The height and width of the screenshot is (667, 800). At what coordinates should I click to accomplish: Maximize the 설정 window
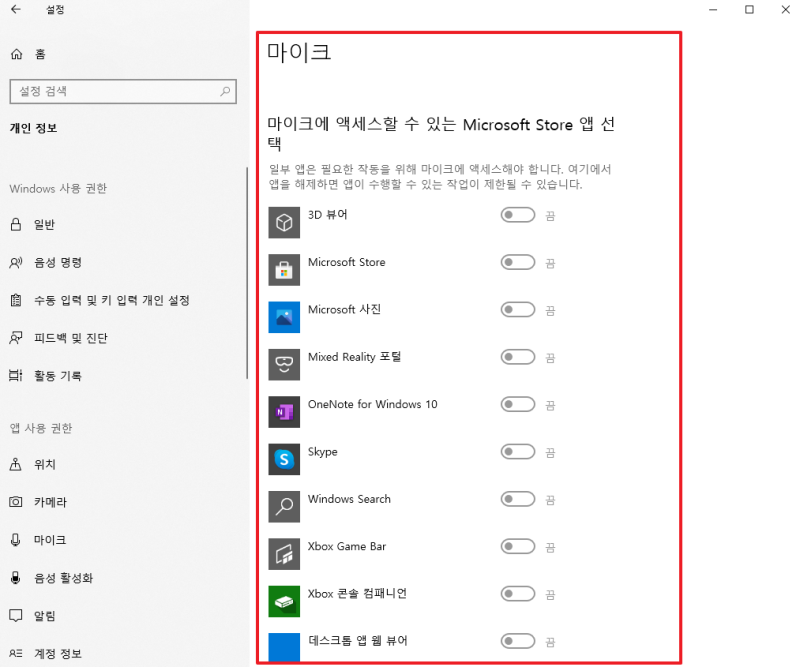(x=749, y=9)
